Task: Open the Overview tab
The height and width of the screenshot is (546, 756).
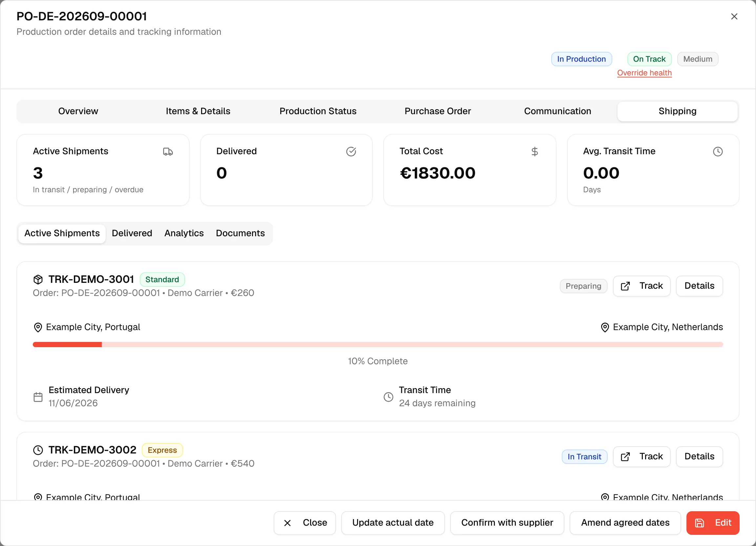Action: (78, 111)
